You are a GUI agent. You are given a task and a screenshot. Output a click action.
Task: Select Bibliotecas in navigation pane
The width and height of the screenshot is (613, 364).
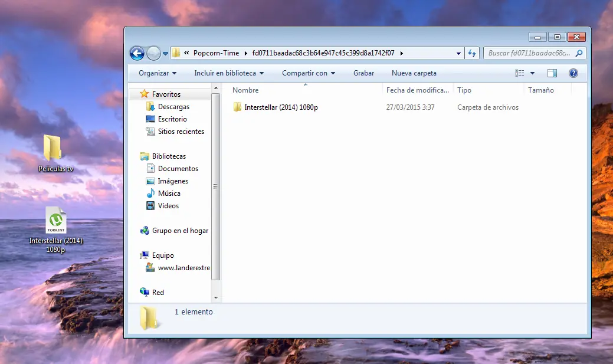pos(169,156)
